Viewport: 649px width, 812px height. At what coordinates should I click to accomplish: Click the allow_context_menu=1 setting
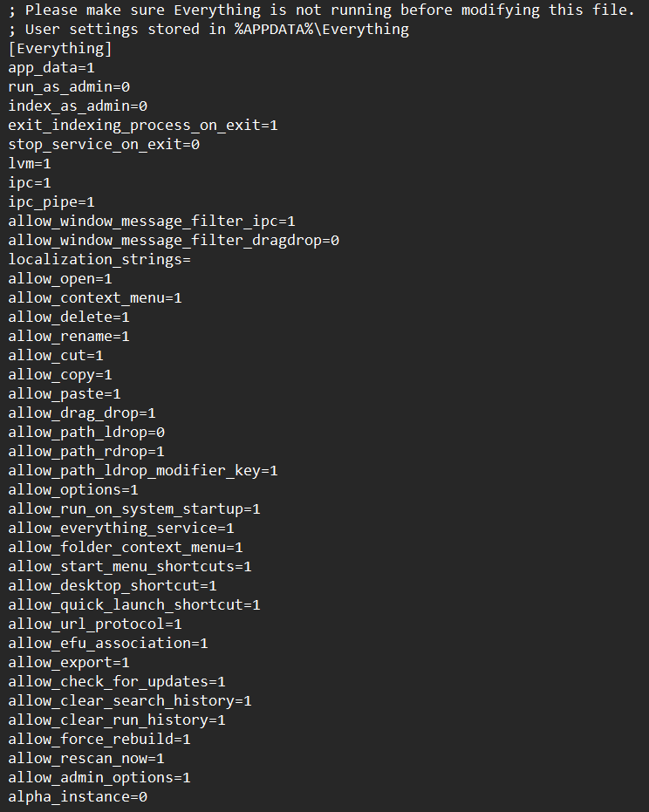[x=95, y=297]
